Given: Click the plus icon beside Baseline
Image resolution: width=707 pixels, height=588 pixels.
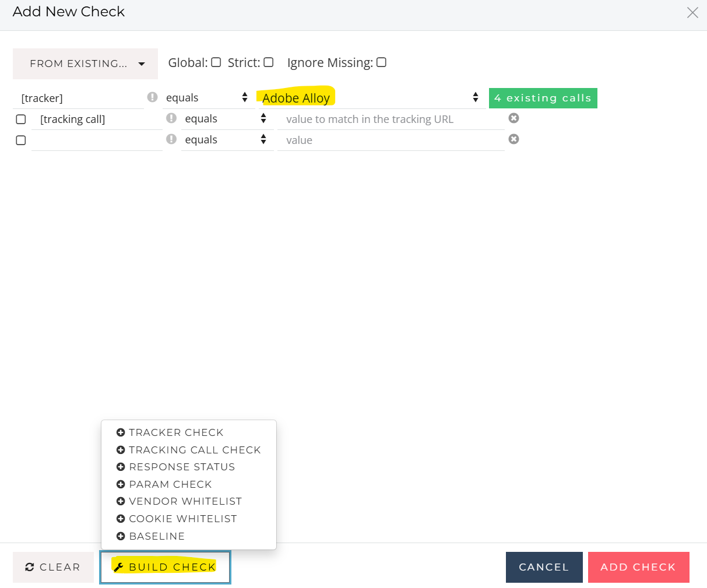Looking at the screenshot, I should pyautogui.click(x=121, y=536).
